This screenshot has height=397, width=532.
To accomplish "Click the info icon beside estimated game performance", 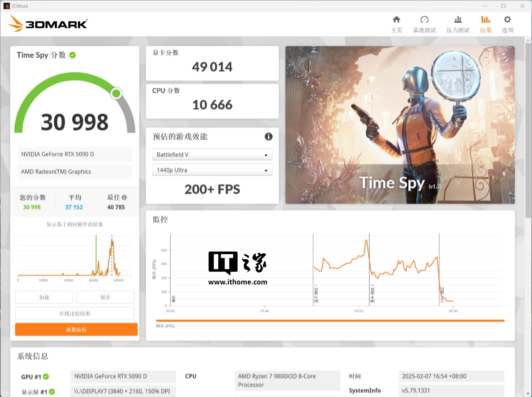I will (268, 137).
